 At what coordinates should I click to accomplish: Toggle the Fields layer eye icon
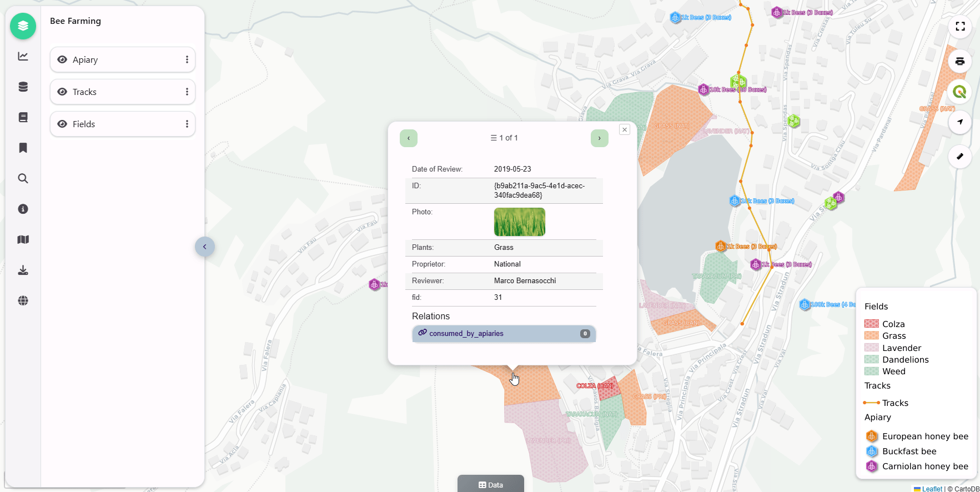(62, 124)
